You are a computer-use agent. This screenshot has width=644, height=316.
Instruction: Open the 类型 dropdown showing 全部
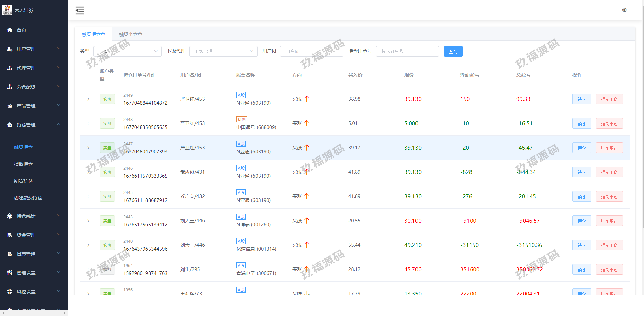coord(127,51)
